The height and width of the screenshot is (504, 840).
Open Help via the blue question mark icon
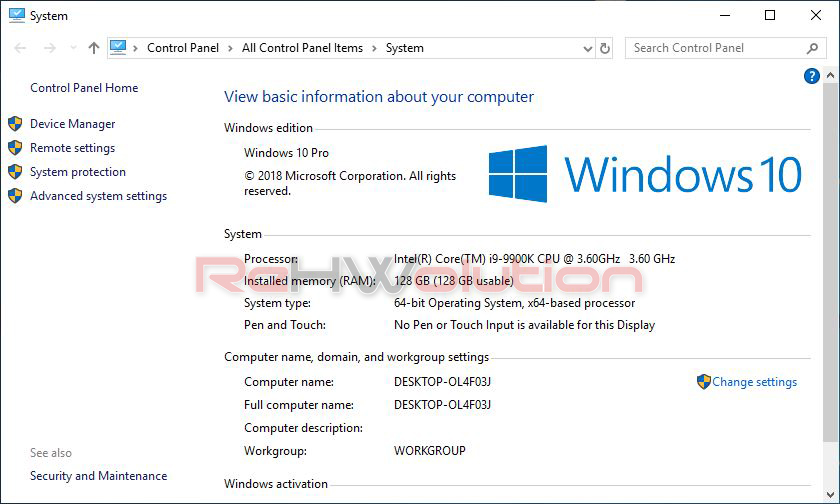(812, 76)
